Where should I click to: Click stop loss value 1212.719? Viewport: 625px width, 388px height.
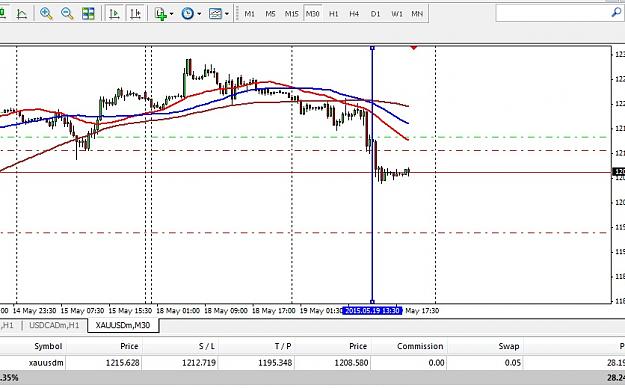(x=199, y=363)
